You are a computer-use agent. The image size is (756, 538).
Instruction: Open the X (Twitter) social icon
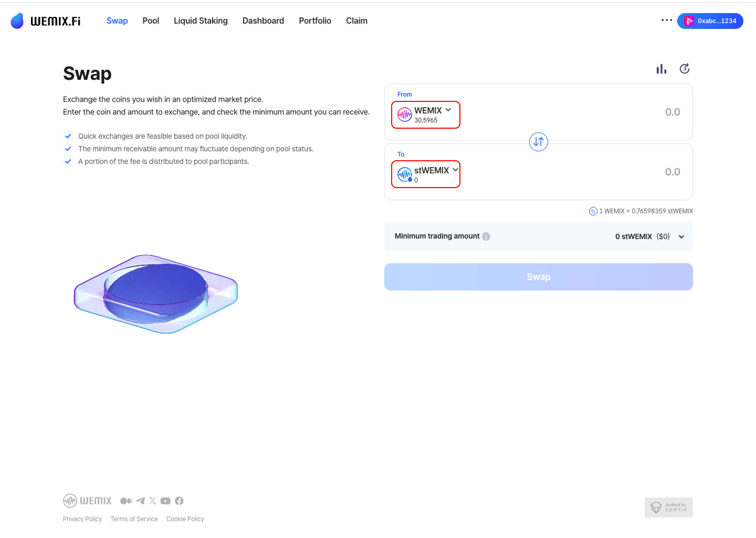pos(153,500)
